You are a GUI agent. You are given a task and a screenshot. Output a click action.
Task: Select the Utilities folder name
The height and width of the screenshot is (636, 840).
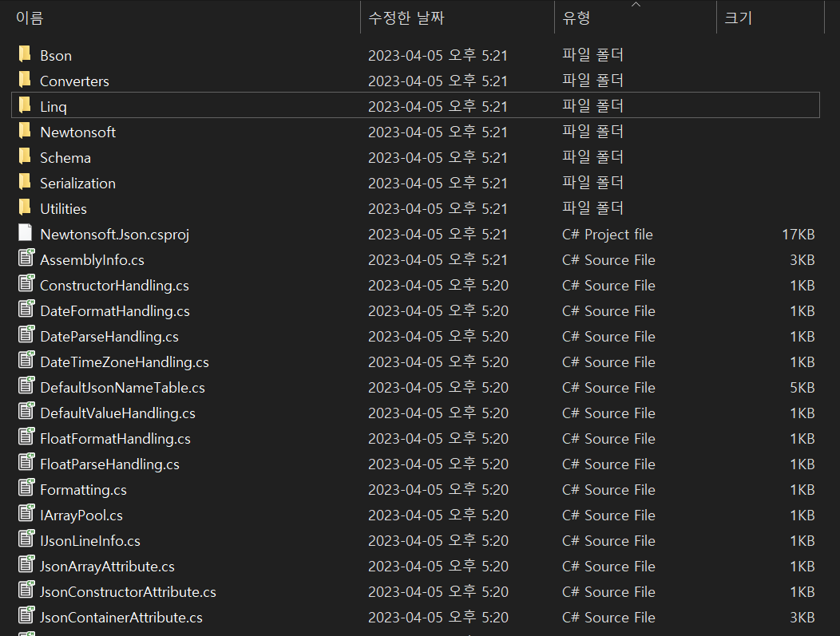pos(63,209)
